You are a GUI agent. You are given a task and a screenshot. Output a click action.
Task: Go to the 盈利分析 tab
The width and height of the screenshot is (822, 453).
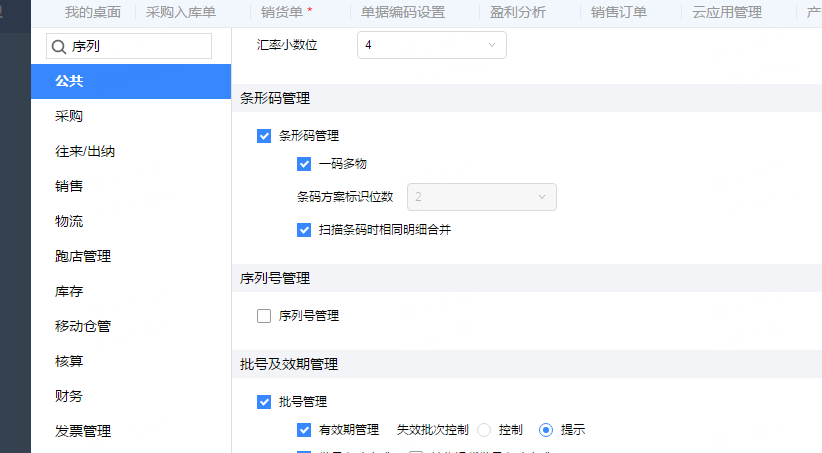(x=517, y=12)
